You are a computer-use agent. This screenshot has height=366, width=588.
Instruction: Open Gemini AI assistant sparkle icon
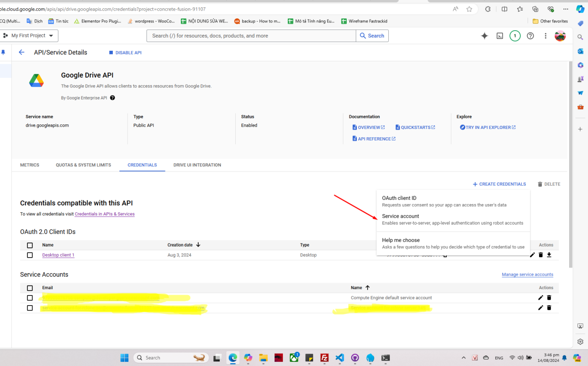click(485, 36)
